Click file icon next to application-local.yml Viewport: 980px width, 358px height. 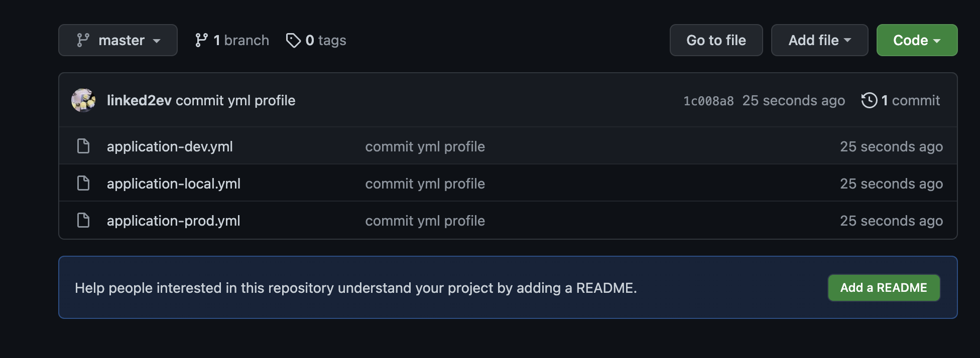click(83, 184)
